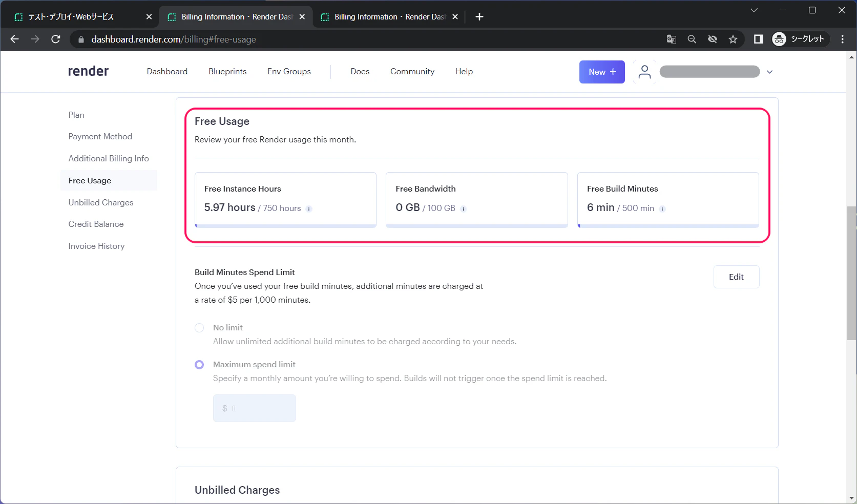
Task: Open the Community navigation link
Action: tap(412, 72)
